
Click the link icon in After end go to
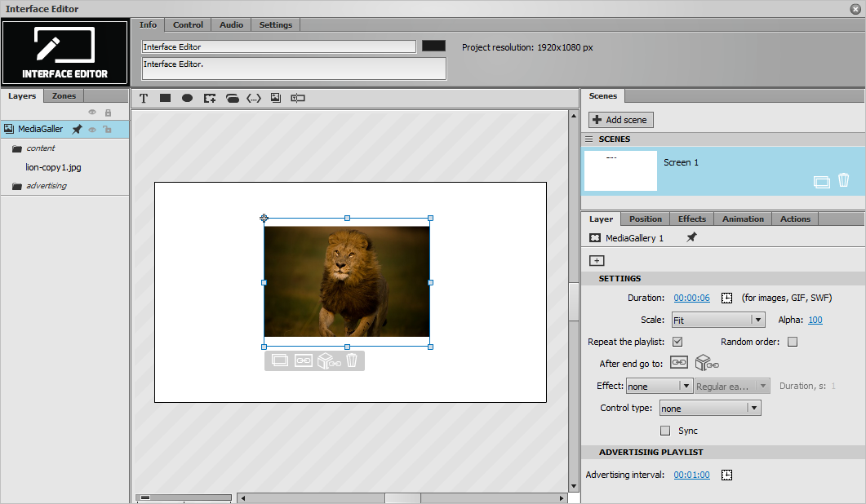coord(679,363)
